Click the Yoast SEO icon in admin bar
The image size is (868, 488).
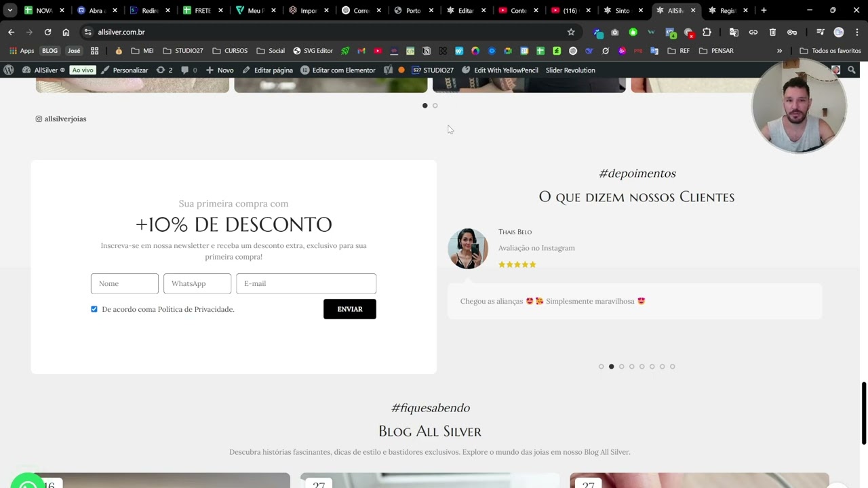click(x=388, y=70)
